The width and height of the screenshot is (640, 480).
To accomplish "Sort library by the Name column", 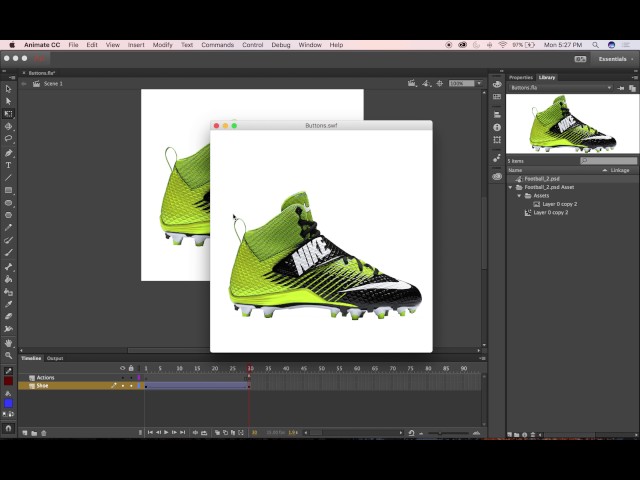I will point(515,170).
